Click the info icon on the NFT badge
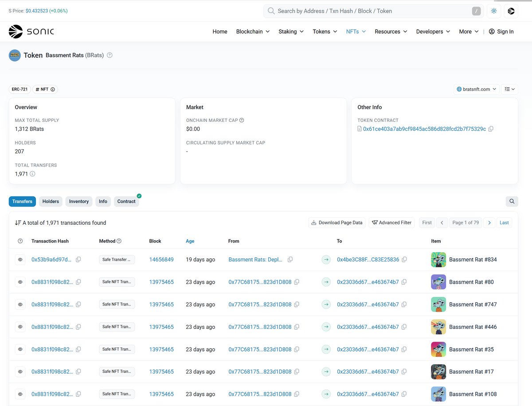This screenshot has width=532, height=406. [53, 90]
